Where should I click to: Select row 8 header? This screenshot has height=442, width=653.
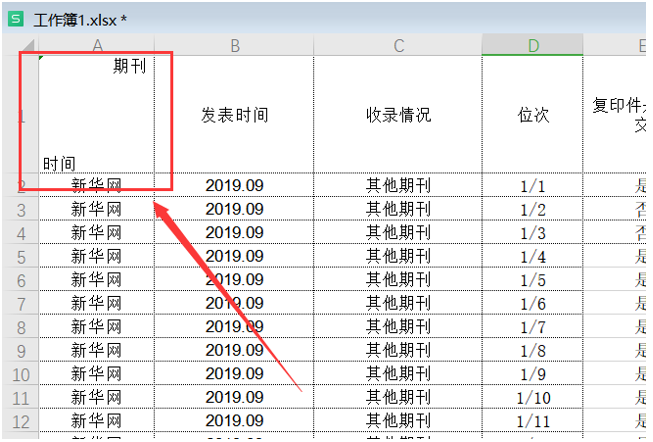click(21, 327)
